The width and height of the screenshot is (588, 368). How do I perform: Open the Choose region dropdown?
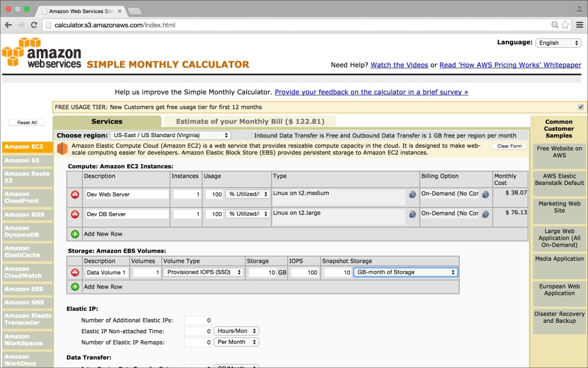pos(171,135)
